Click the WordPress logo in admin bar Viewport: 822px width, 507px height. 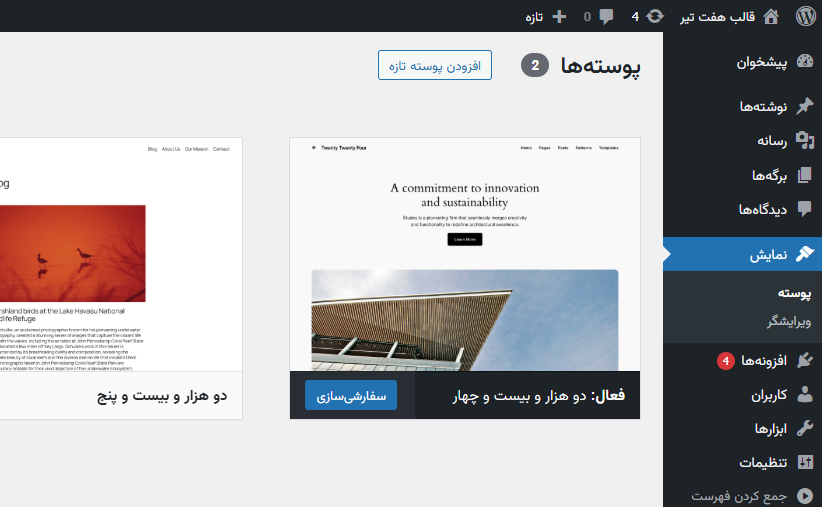[806, 16]
